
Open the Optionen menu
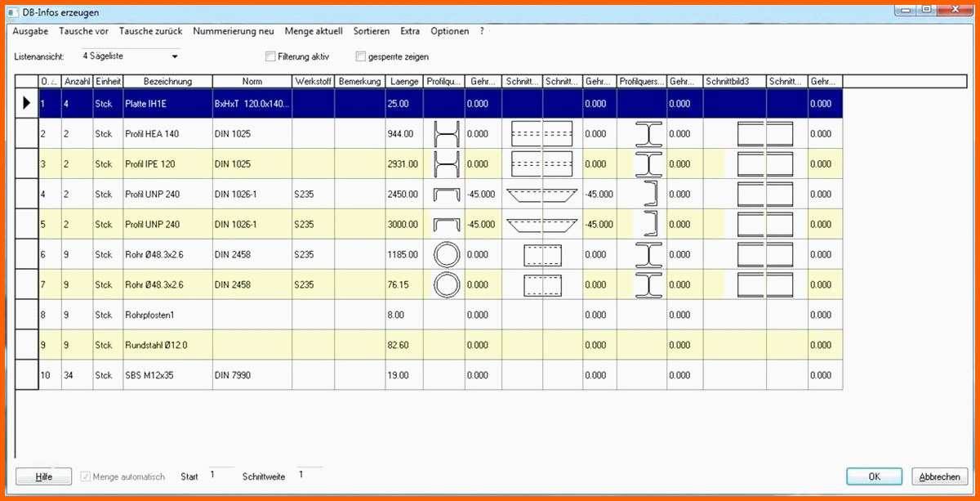point(449,31)
